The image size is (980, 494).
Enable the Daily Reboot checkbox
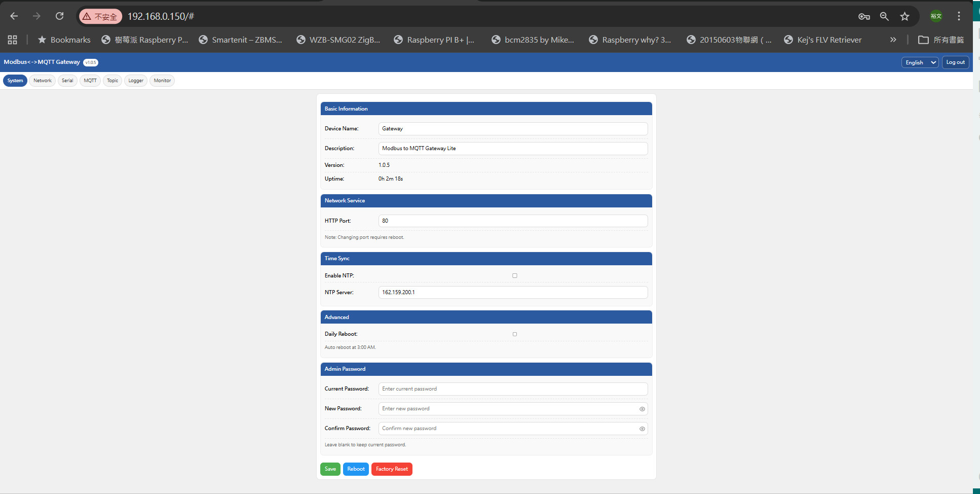514,334
